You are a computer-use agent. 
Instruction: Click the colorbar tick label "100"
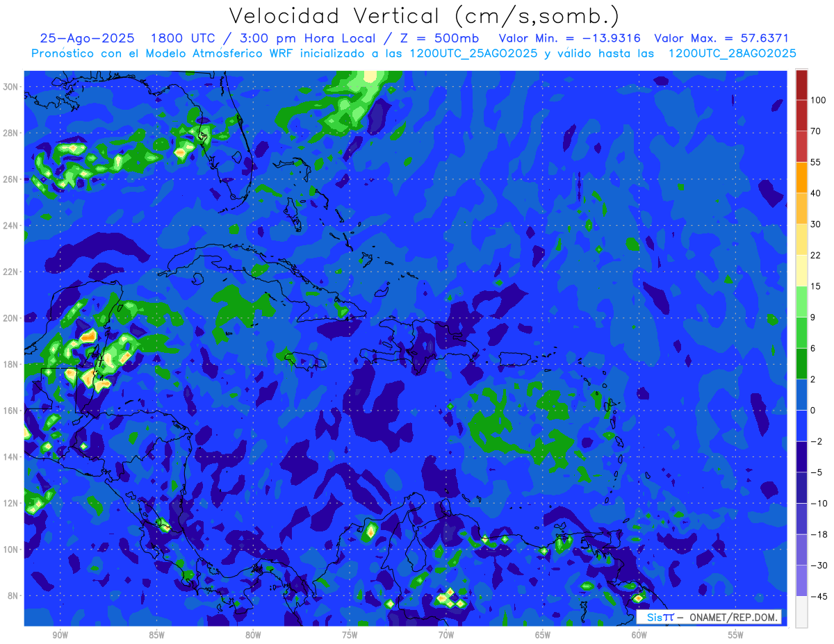pyautogui.click(x=818, y=100)
